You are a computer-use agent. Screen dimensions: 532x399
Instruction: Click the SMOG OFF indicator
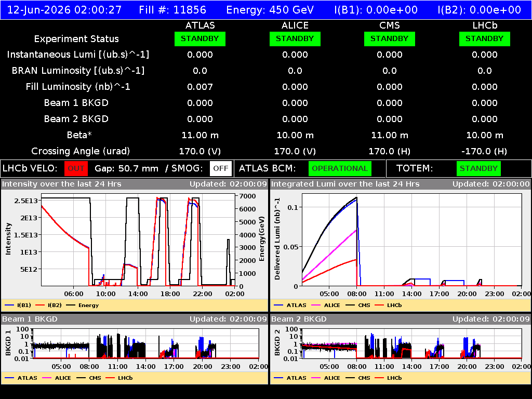(x=220, y=168)
